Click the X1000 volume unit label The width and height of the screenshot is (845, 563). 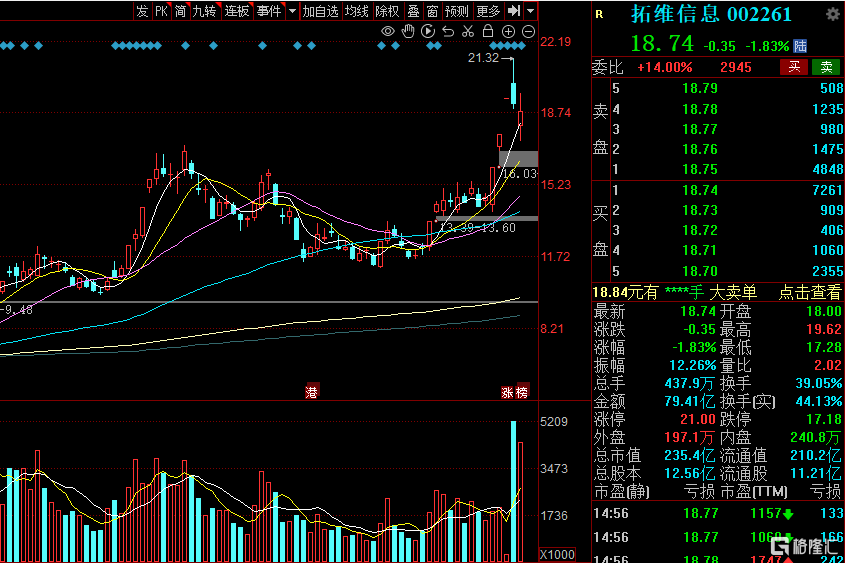coord(557,555)
